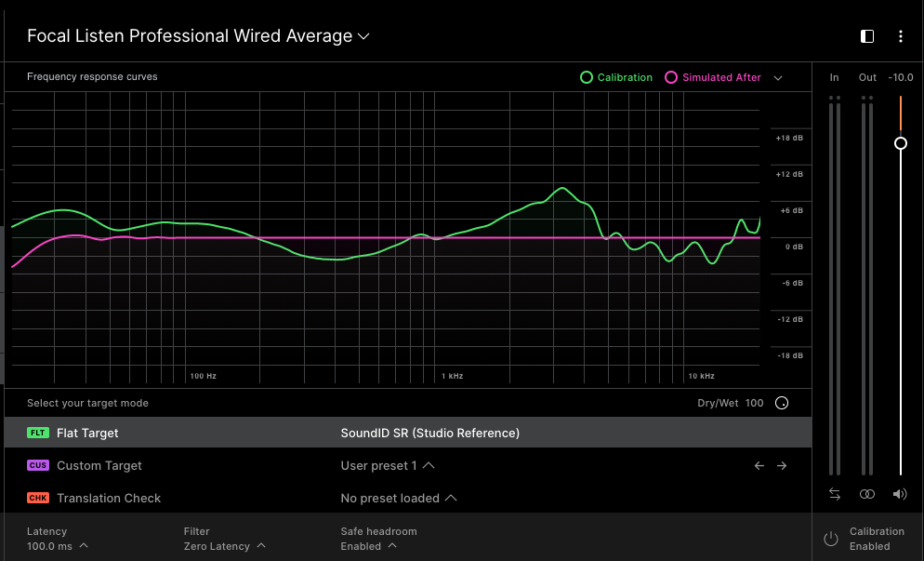Click the Dry/Wet knob icon

point(782,403)
